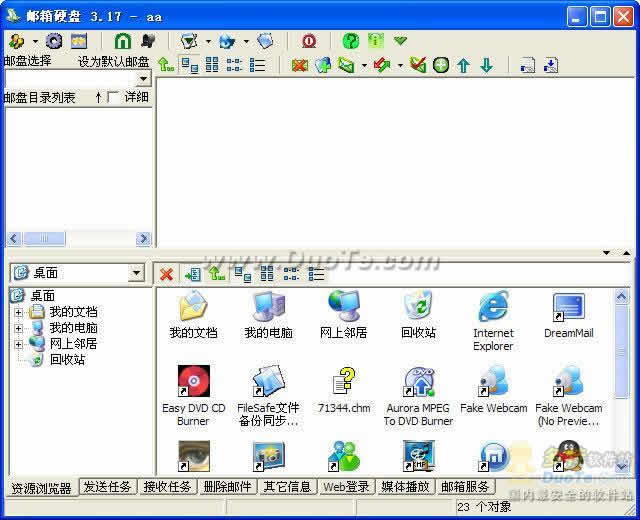Click the red X delete icon in mail toolbar
640x520 pixels.
pyautogui.click(x=300, y=65)
